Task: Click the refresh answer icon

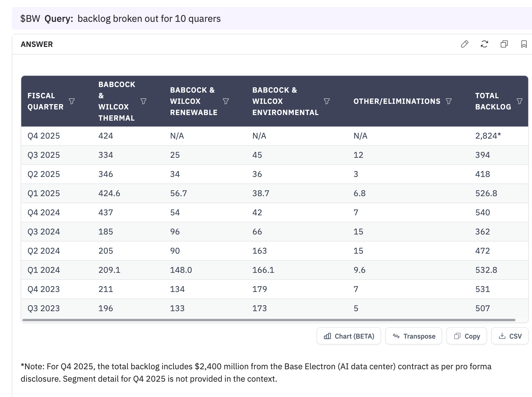Action: (x=484, y=44)
